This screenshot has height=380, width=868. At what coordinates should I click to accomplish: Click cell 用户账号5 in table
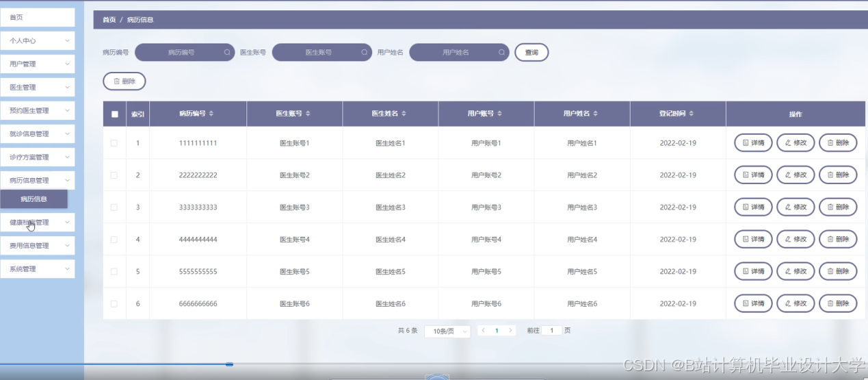click(x=486, y=272)
